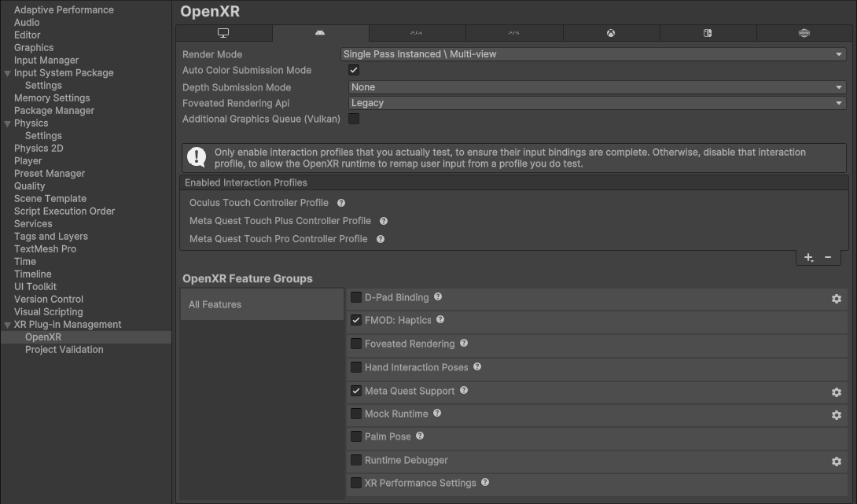Click help icon next to XR Performance Settings
This screenshot has width=857, height=504.
(485, 483)
